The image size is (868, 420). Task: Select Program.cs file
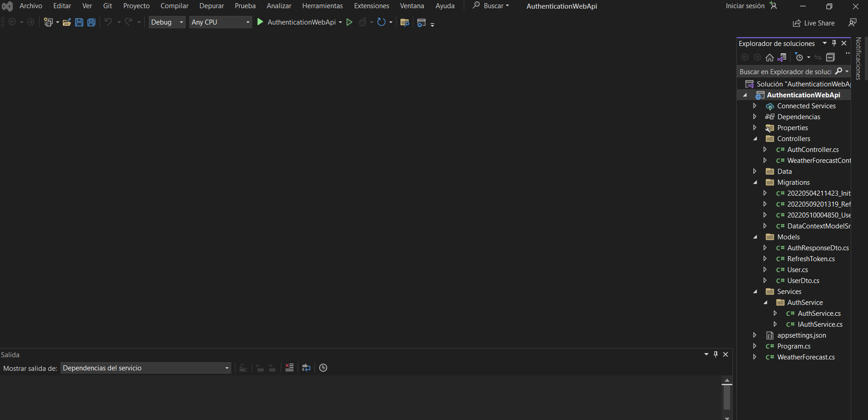tap(794, 346)
